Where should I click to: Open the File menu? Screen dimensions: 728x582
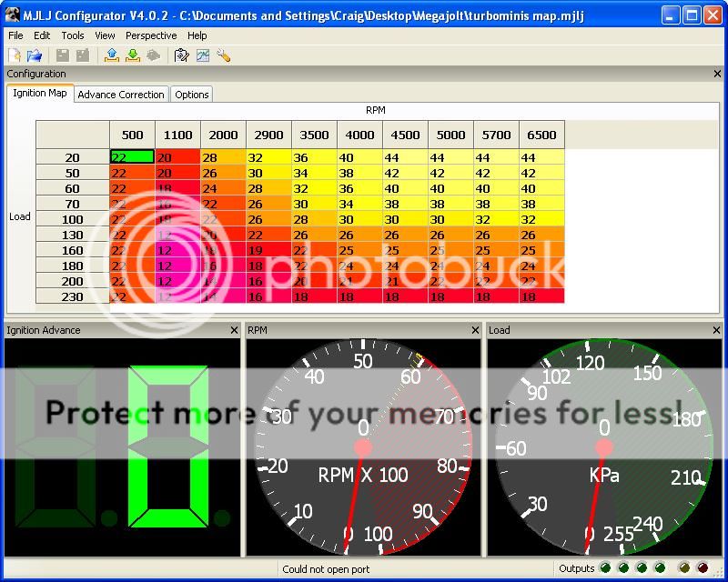point(15,35)
